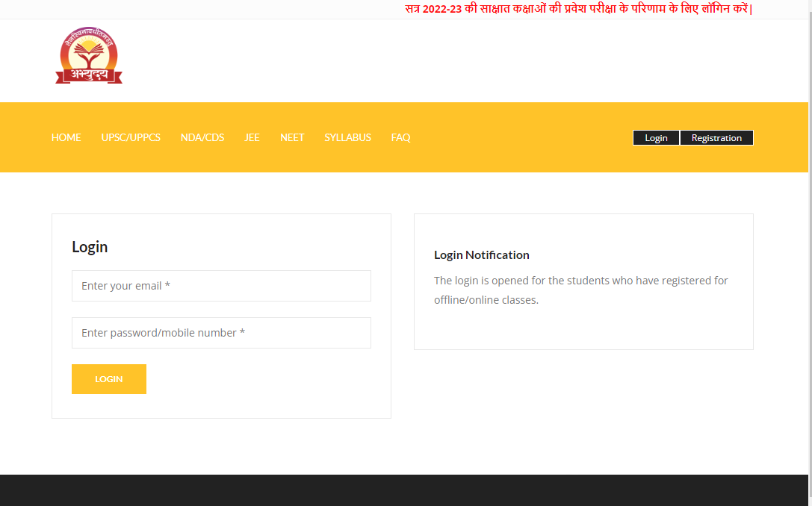Focus the email input field

(221, 286)
